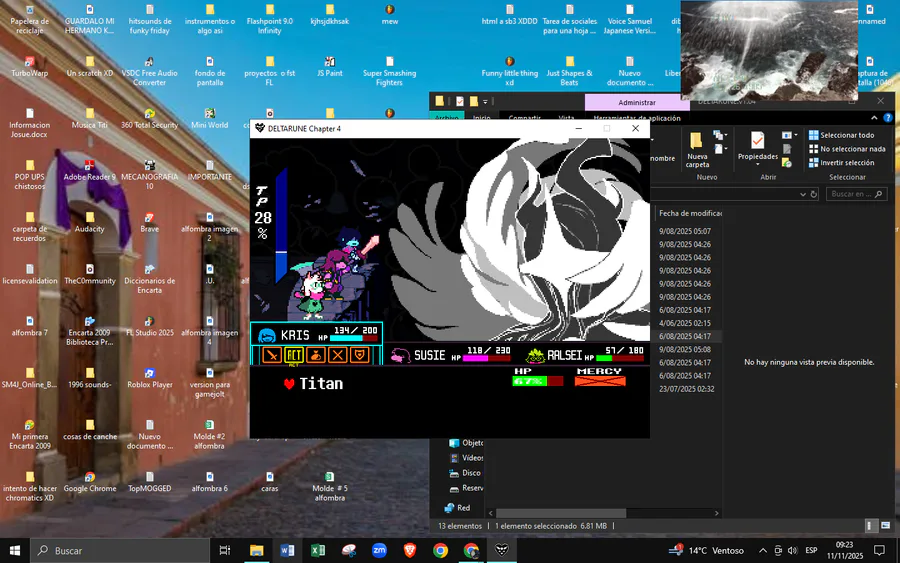Viewport: 900px width, 563px height.
Task: Click the Buscar en search field
Action: (x=856, y=194)
